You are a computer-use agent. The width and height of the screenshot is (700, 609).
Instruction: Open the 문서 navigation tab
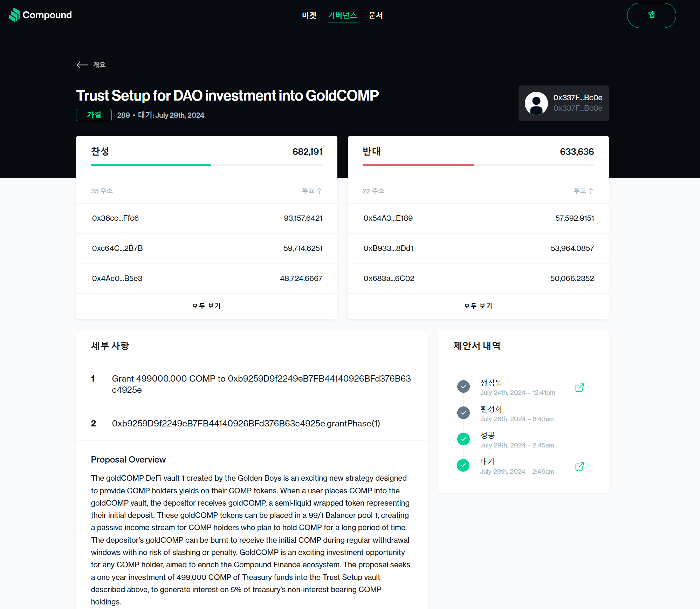[x=376, y=15]
